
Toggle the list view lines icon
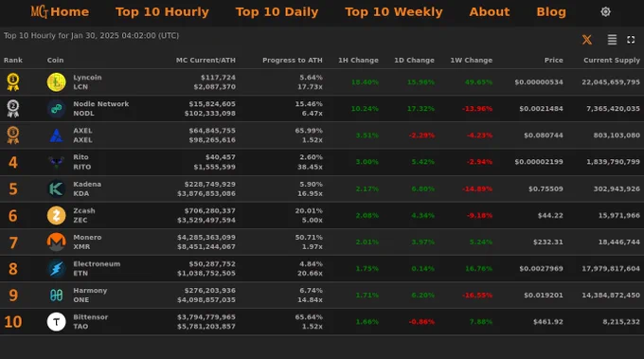point(612,40)
